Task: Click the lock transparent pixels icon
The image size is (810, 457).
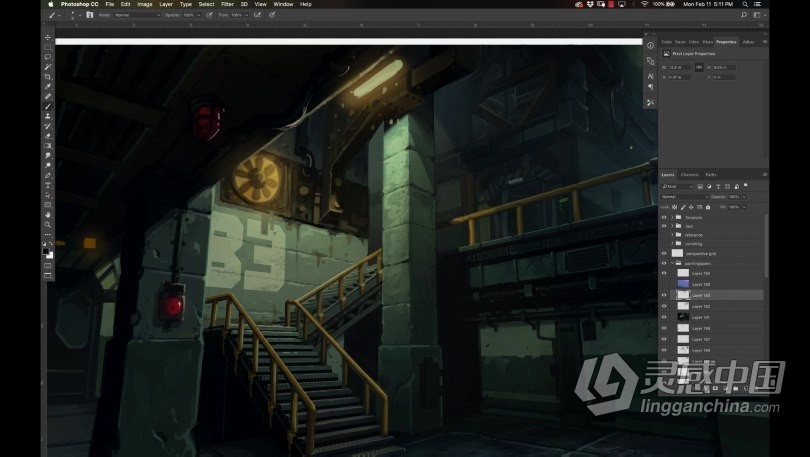Action: tap(674, 207)
